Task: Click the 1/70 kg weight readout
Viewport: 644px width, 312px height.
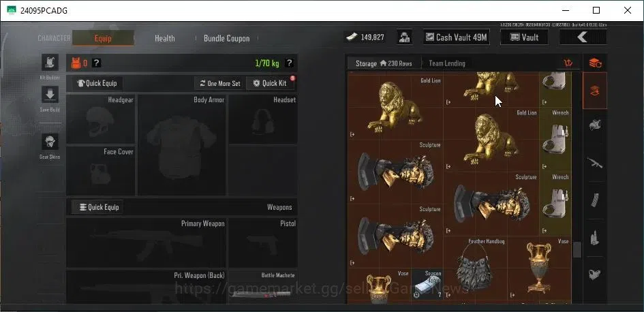Action: tap(267, 63)
